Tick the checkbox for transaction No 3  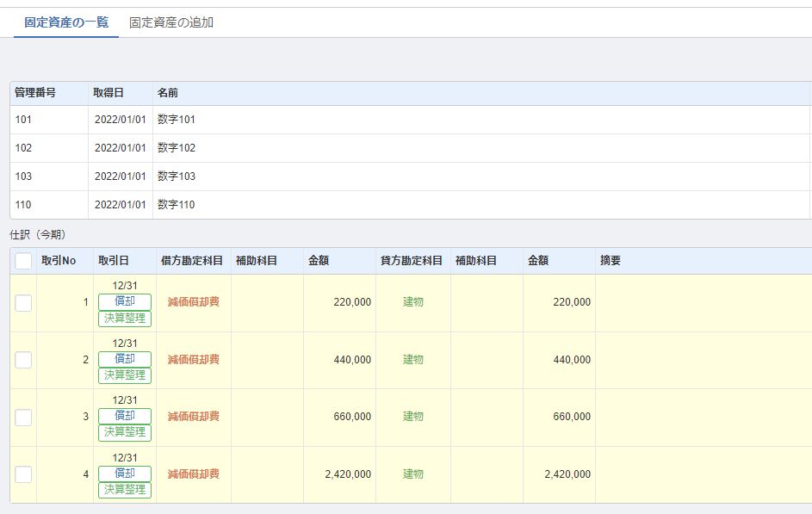[23, 418]
